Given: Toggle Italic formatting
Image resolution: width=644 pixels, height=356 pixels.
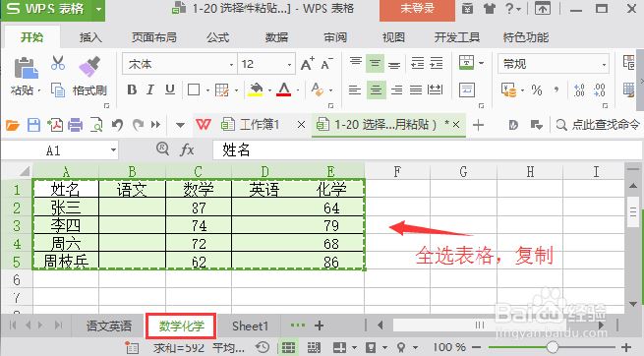Looking at the screenshot, I should click(150, 89).
